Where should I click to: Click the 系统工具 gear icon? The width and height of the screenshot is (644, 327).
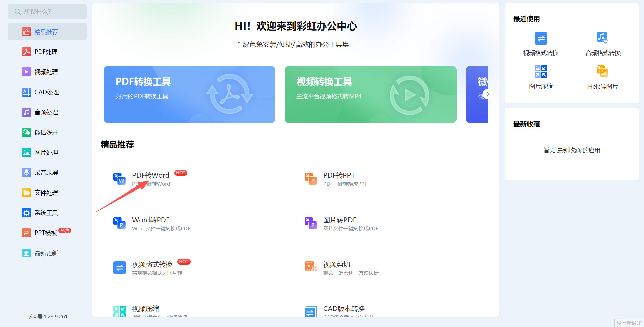coord(26,213)
